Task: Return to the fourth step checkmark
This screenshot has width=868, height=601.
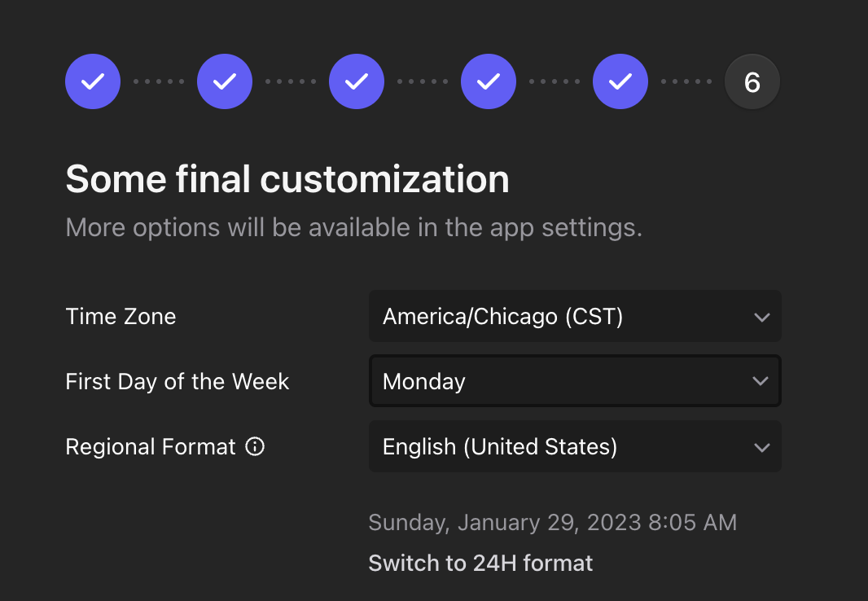Action: coord(489,81)
